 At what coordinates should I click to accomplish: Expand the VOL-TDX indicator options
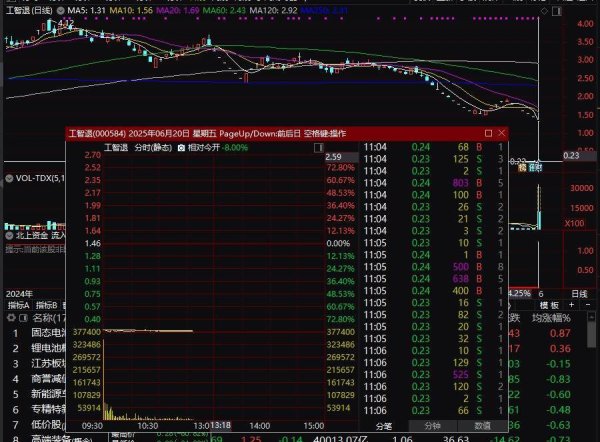[x=9, y=178]
